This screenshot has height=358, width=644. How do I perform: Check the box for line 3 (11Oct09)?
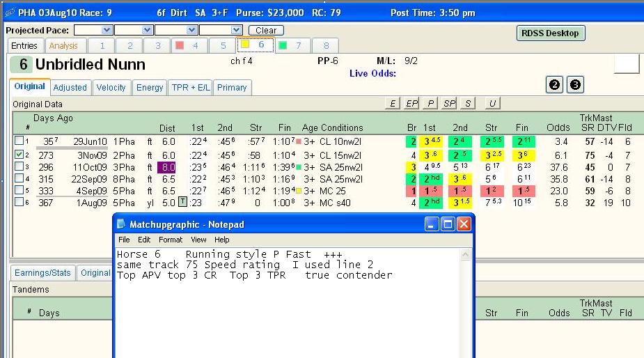[19, 166]
